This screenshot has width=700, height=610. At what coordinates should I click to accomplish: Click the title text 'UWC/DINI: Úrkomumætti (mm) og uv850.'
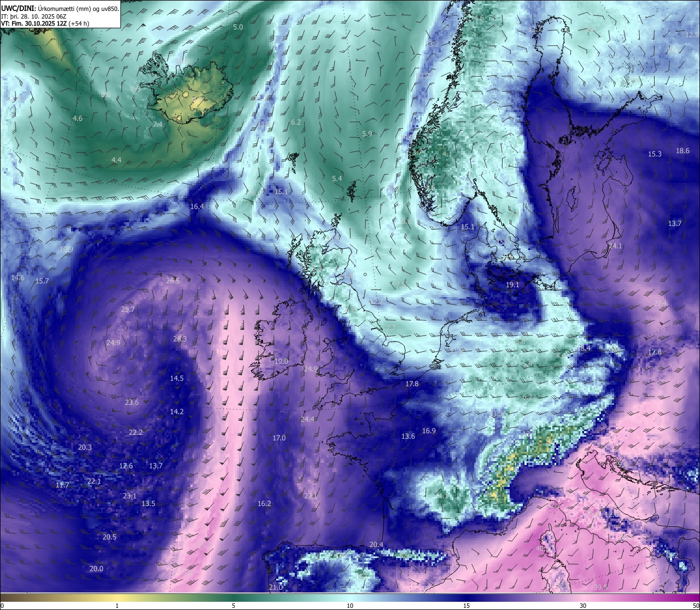coord(60,8)
